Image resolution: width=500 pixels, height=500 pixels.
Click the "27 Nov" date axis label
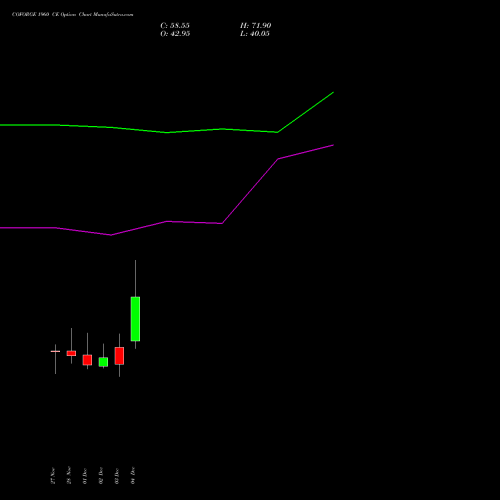tap(53, 475)
